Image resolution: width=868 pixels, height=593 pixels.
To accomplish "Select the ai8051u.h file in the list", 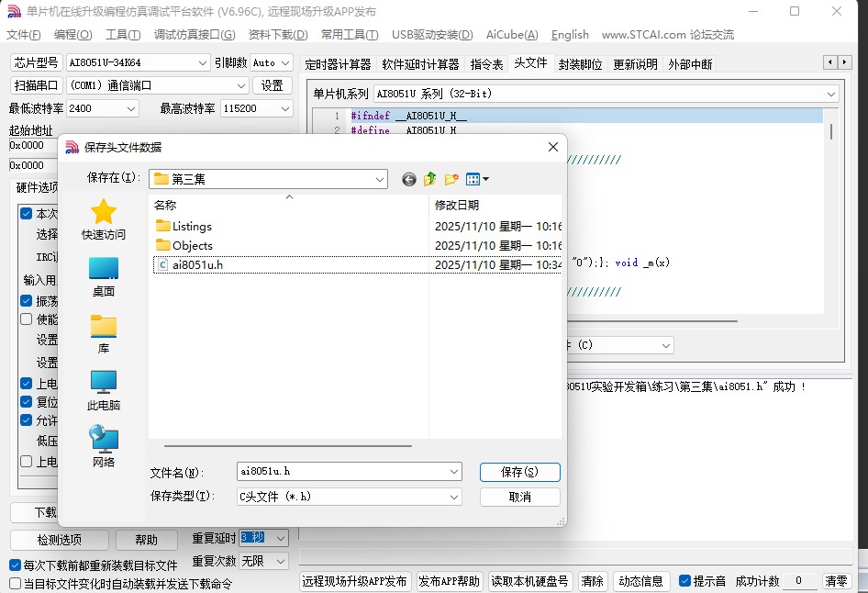I will point(195,264).
